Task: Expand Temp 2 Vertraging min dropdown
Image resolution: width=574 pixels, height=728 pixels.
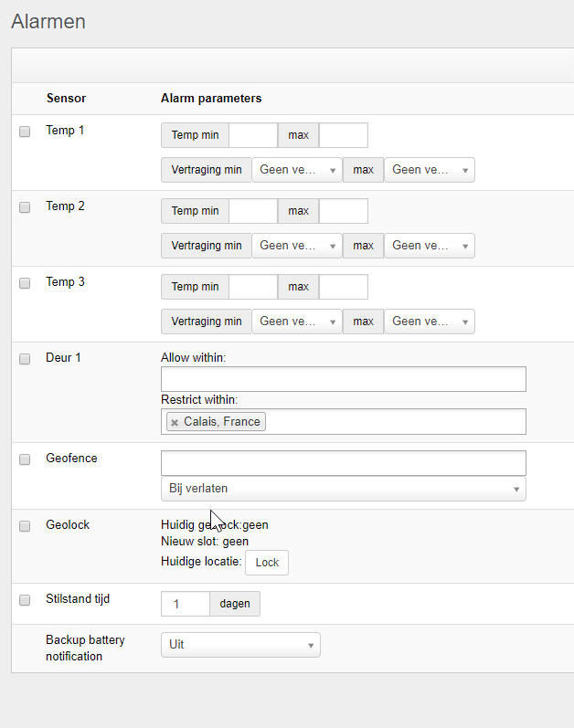Action: pos(296,246)
